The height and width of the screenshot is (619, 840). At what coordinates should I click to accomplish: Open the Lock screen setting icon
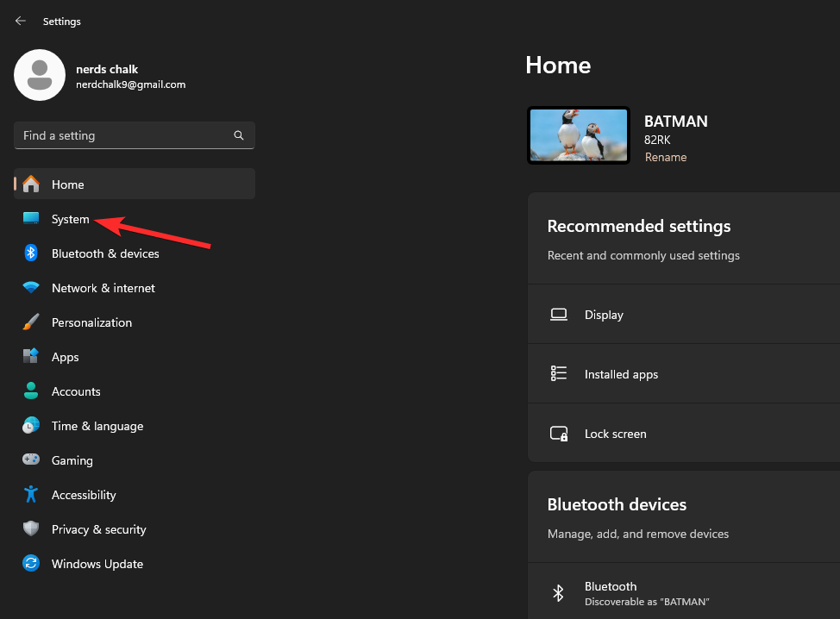(559, 433)
